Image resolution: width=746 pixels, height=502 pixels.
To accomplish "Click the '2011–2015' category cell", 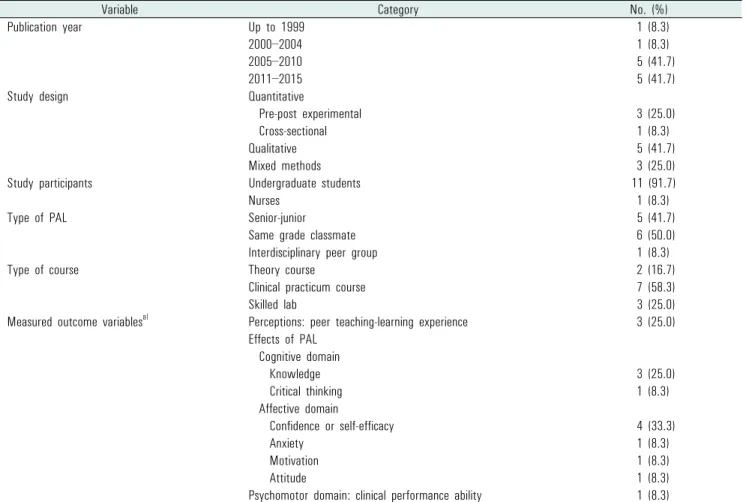I will point(275,79).
